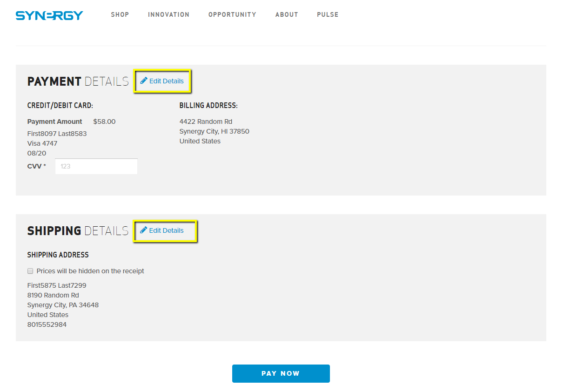Click shipping name First5875 Last7299
564x392 pixels.
click(x=57, y=285)
